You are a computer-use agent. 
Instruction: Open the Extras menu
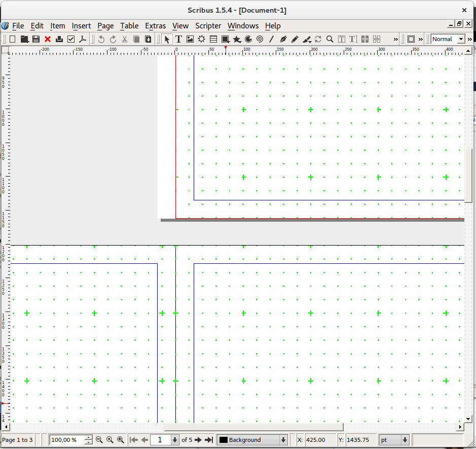pos(156,26)
